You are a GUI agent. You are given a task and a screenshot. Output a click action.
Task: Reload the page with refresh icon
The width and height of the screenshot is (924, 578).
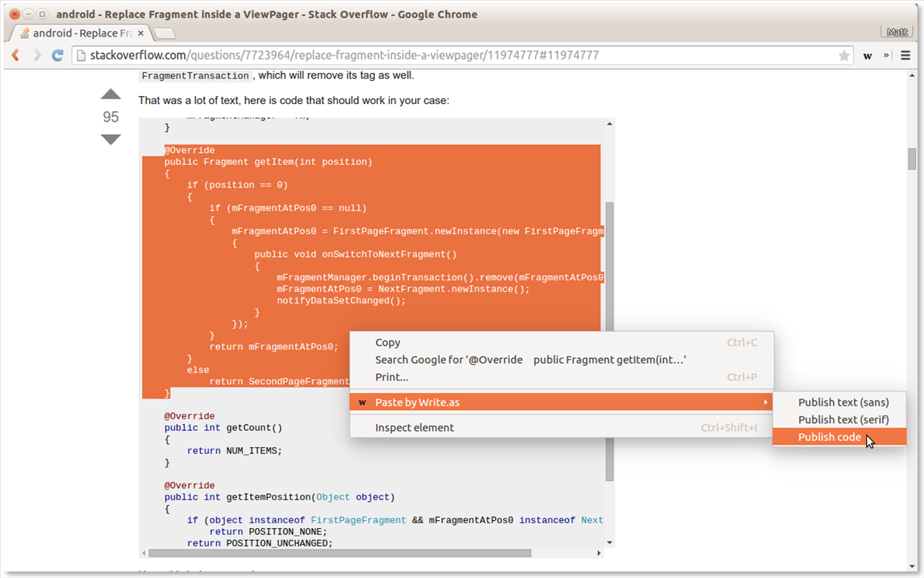(57, 56)
